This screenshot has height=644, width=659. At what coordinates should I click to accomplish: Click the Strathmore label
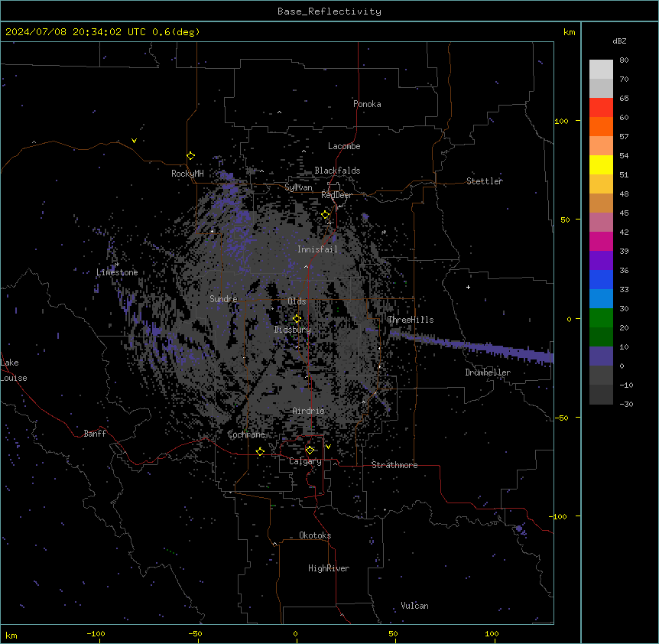[x=394, y=465]
